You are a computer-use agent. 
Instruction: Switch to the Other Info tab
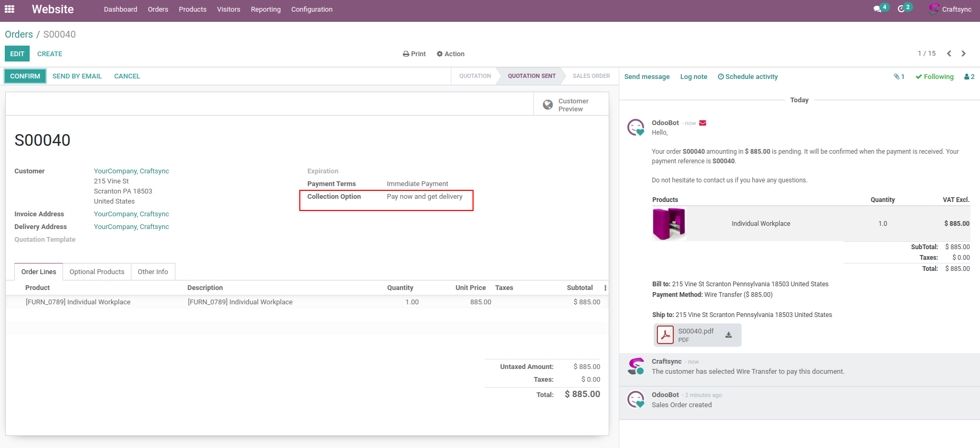coord(153,272)
